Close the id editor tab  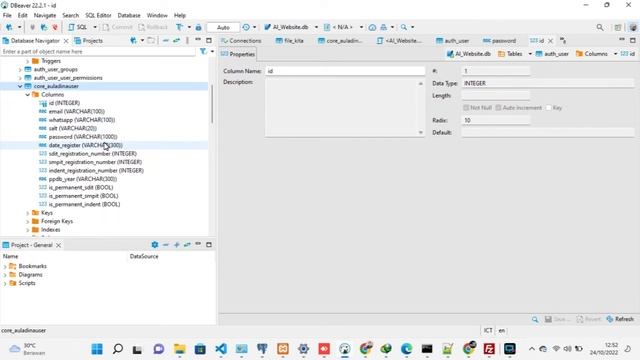pyautogui.click(x=550, y=41)
